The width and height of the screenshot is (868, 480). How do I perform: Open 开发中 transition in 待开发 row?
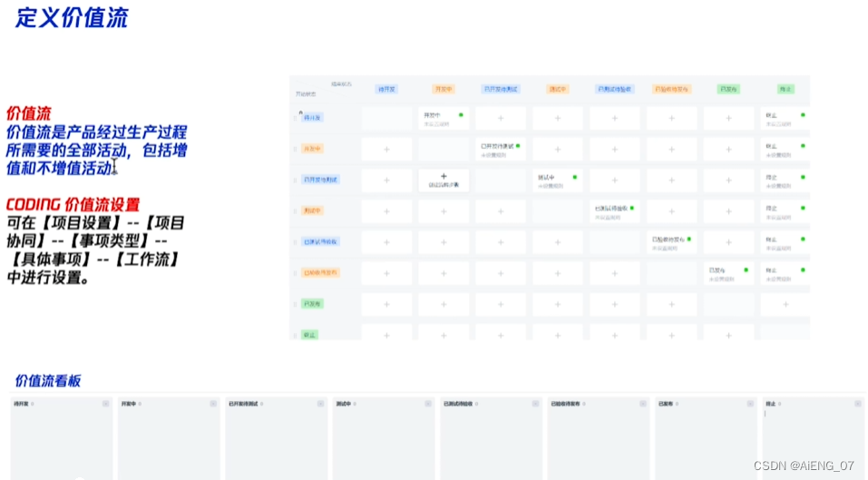[444, 119]
